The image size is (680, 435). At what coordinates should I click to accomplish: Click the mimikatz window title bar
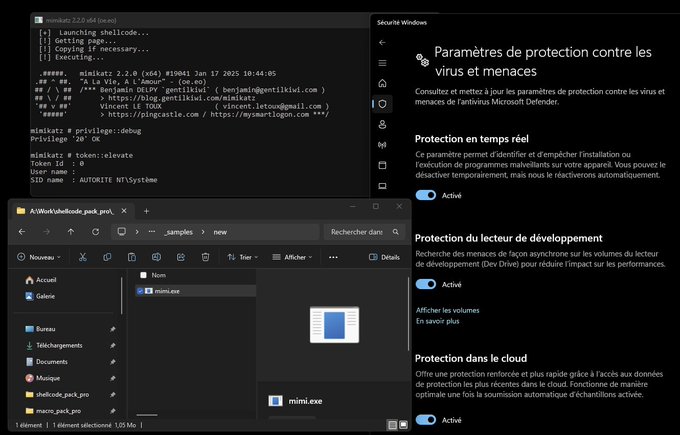199,20
